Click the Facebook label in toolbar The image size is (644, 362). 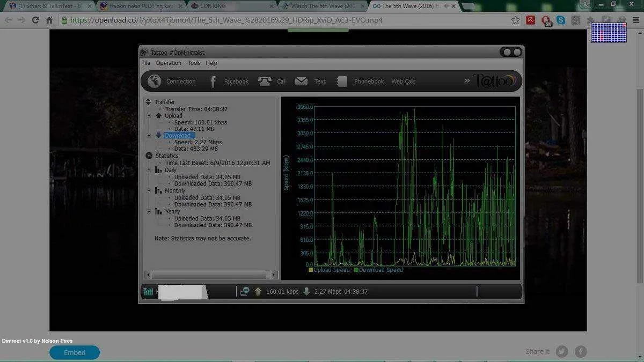(236, 82)
